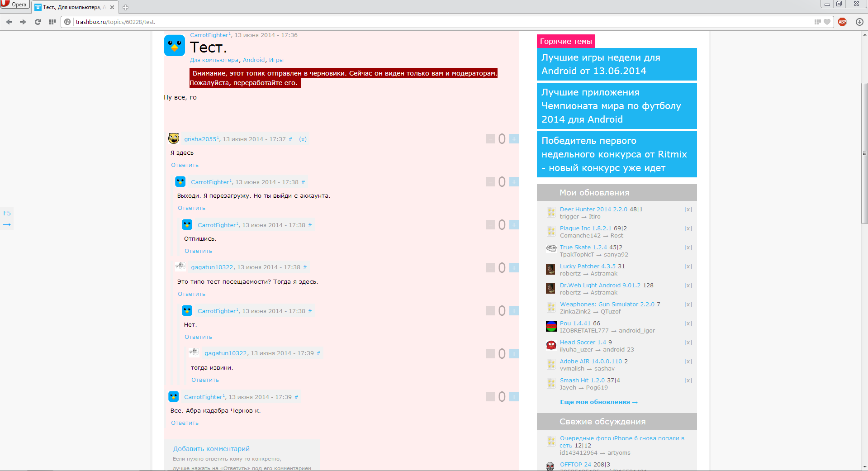
Task: Reply to comment 'Все. Абра кадабра Чернов к.'
Action: pos(185,423)
